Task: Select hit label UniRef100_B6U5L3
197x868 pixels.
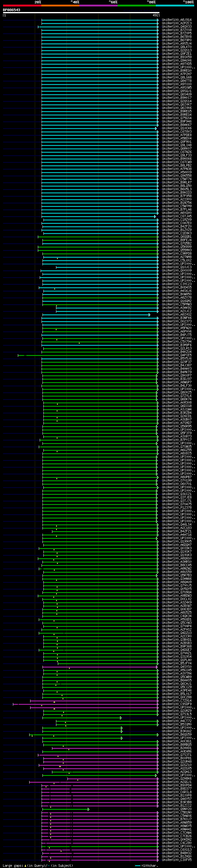Action: pos(176,189)
